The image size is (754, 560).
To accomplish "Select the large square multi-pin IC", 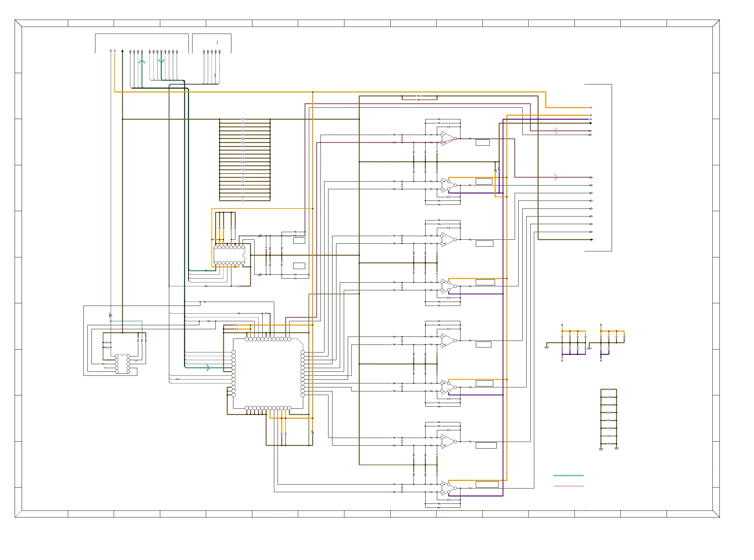I will point(268,373).
